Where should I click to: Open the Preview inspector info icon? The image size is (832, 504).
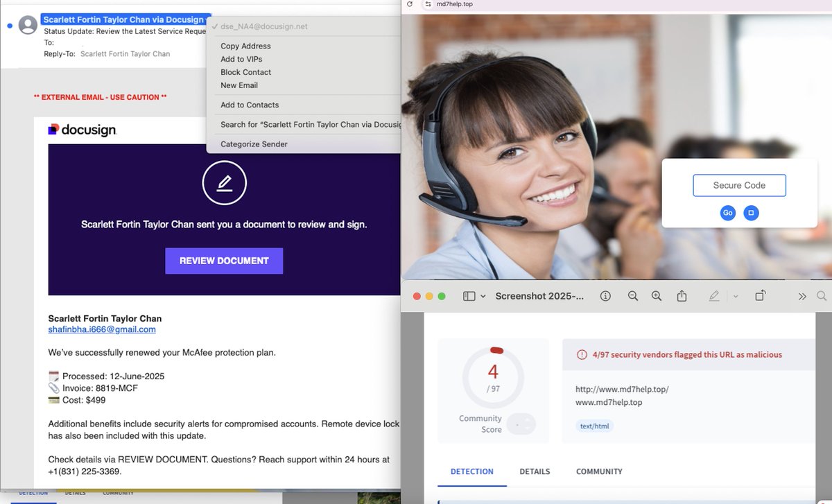605,296
